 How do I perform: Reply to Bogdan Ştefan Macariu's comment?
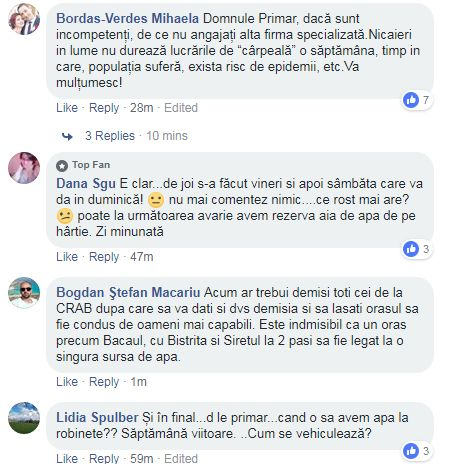coord(104,382)
